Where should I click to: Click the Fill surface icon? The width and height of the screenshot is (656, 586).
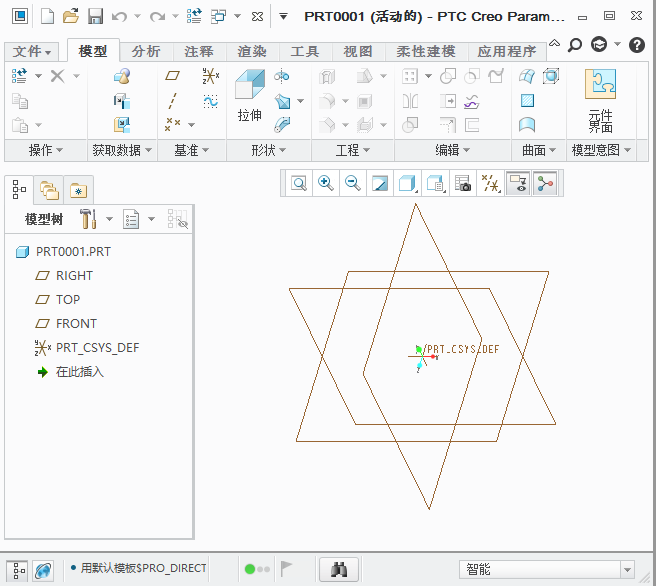(x=527, y=101)
